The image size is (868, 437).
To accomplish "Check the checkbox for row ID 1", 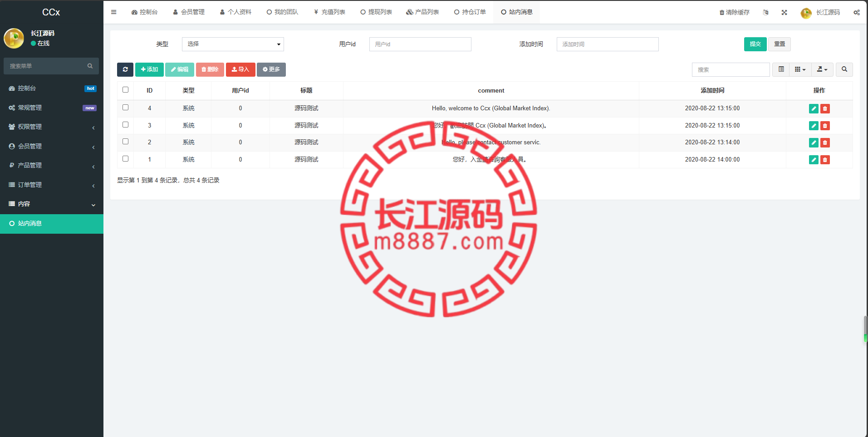I will (126, 159).
